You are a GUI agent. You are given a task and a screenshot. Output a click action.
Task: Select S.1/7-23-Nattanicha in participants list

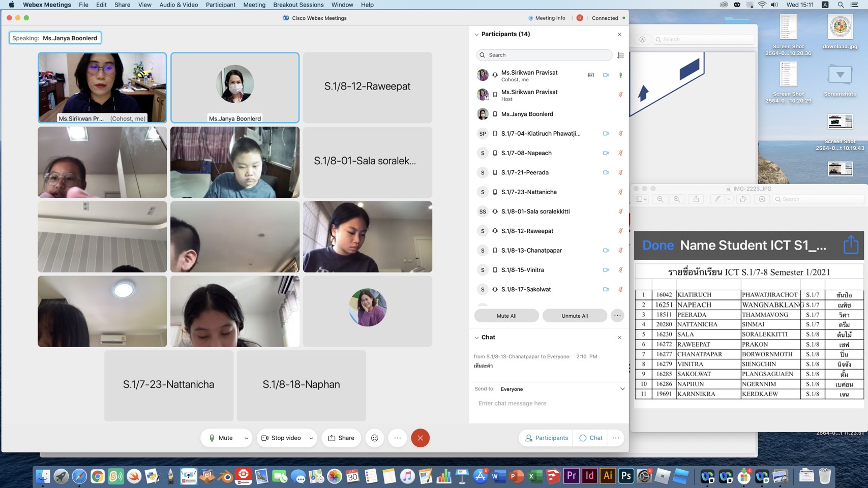[549, 192]
